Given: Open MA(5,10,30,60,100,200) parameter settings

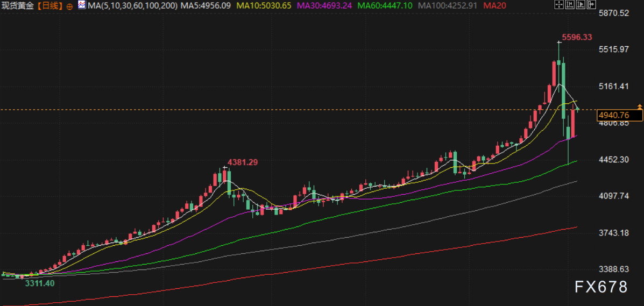Looking at the screenshot, I should (x=132, y=6).
